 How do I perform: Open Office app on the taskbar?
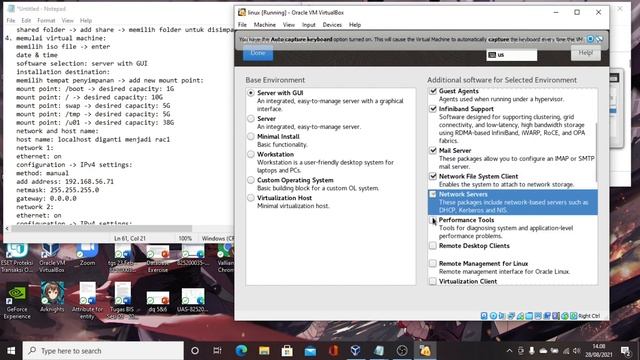(333, 351)
